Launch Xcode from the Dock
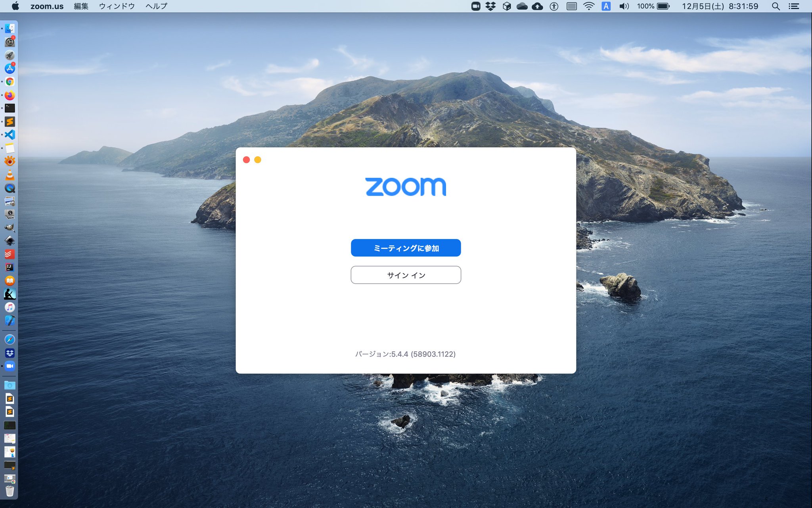Viewport: 812px width, 508px height. click(10, 321)
